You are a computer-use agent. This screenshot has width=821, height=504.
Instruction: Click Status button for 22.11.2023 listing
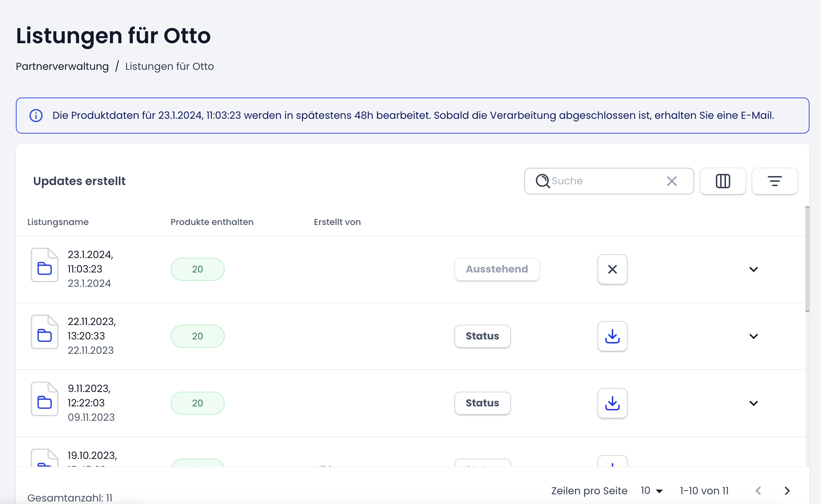click(483, 336)
